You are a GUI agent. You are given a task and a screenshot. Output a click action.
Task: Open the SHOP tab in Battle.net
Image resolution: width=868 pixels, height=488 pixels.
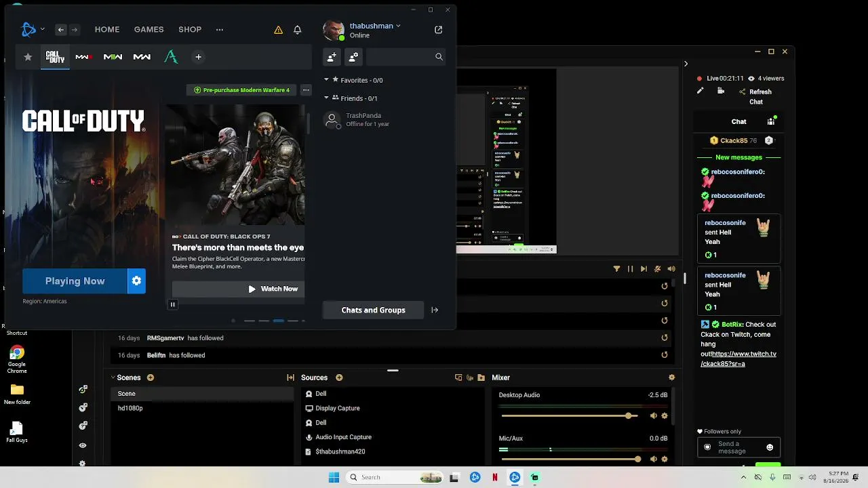190,30
